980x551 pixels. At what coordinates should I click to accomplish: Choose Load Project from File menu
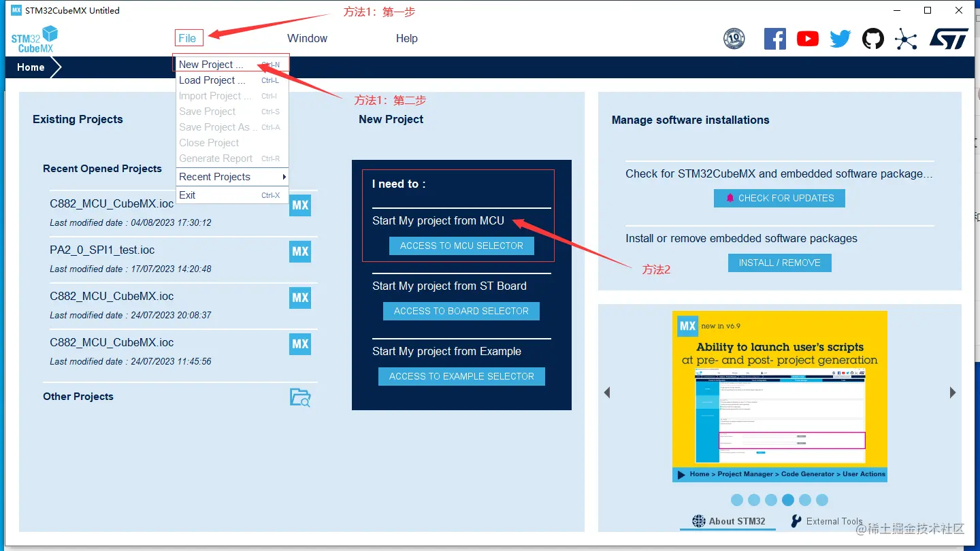click(x=232, y=80)
